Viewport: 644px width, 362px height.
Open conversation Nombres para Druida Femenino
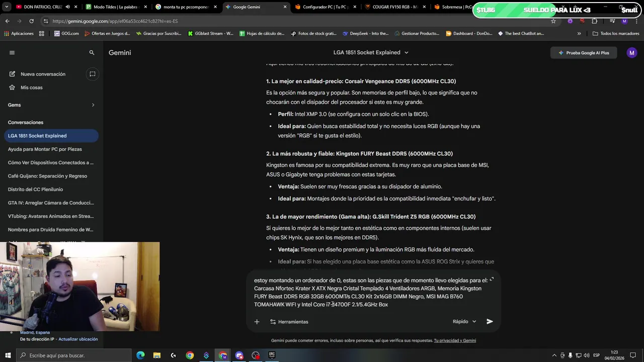coord(51,230)
